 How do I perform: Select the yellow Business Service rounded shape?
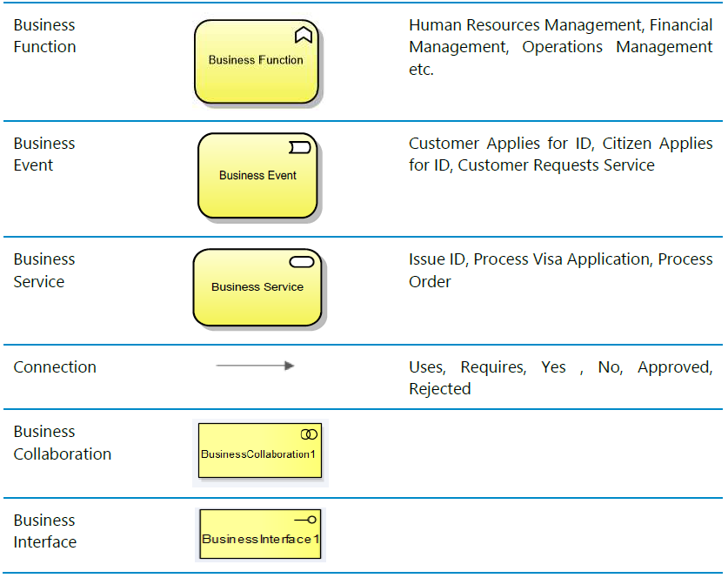pyautogui.click(x=257, y=288)
